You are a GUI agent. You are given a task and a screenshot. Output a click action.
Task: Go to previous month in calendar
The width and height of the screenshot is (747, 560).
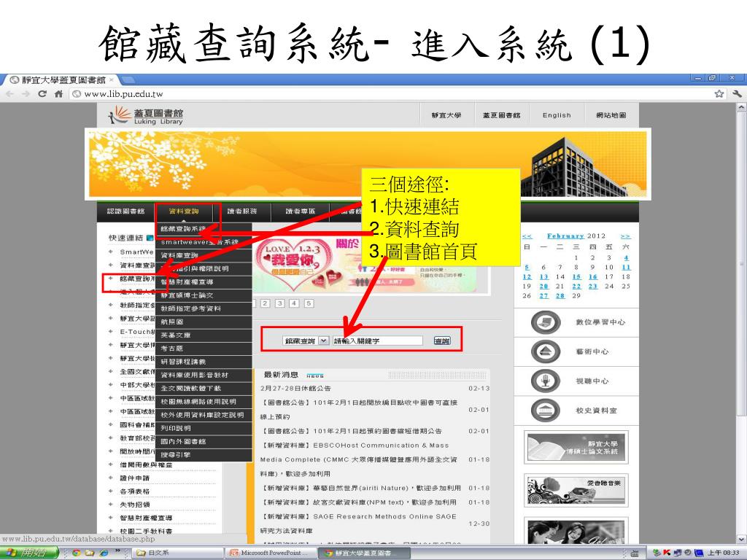click(x=527, y=236)
